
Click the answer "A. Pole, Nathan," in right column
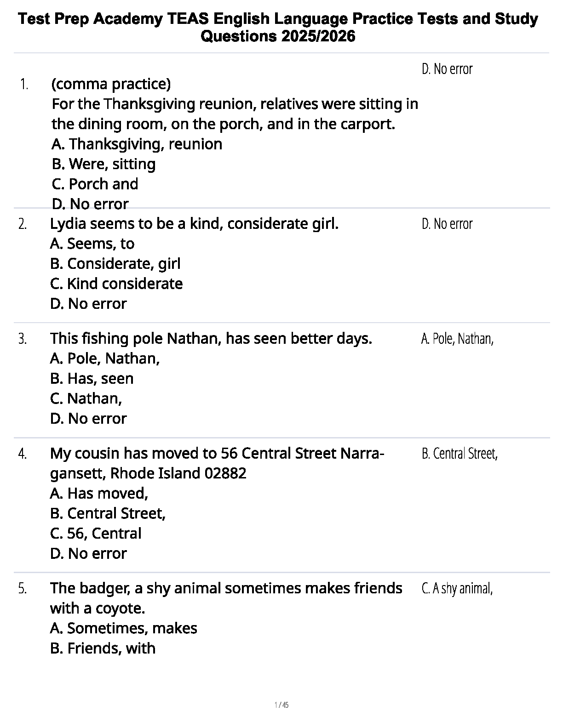pyautogui.click(x=457, y=339)
